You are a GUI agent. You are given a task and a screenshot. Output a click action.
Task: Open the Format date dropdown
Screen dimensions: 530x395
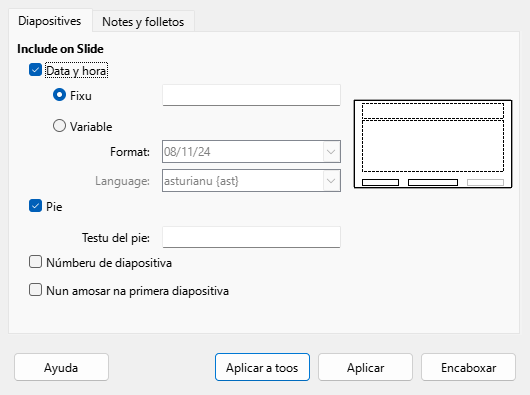(x=251, y=152)
